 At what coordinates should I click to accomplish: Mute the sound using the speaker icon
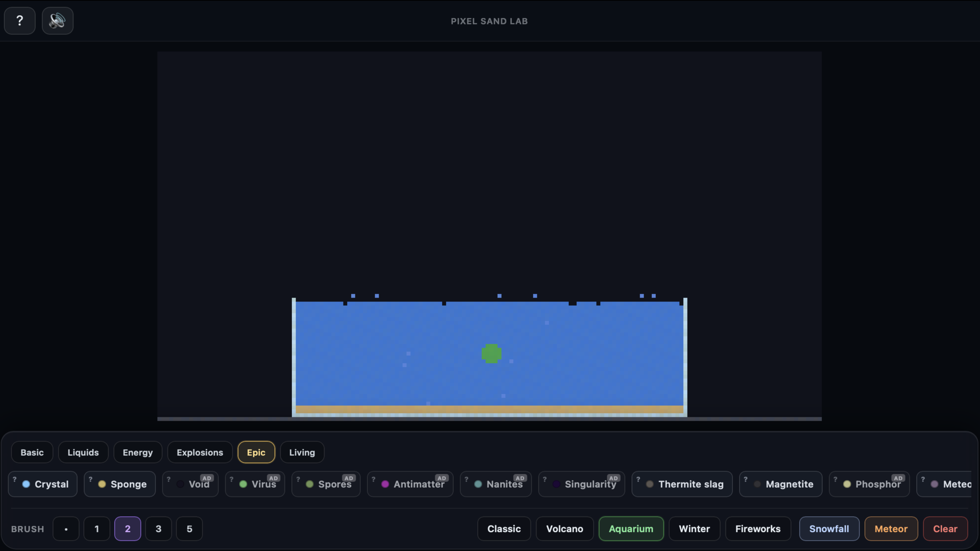tap(57, 21)
